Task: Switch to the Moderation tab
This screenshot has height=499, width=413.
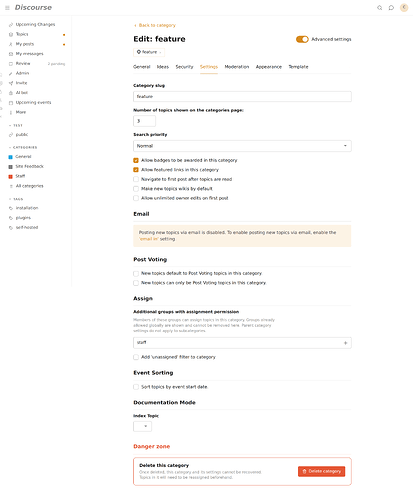Action: (237, 67)
